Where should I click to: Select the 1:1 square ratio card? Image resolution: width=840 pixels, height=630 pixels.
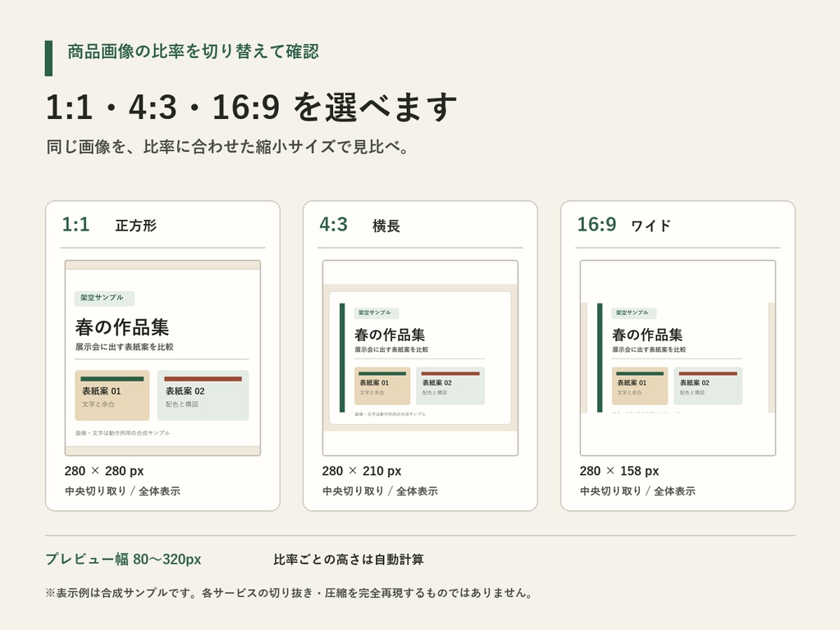[163, 356]
